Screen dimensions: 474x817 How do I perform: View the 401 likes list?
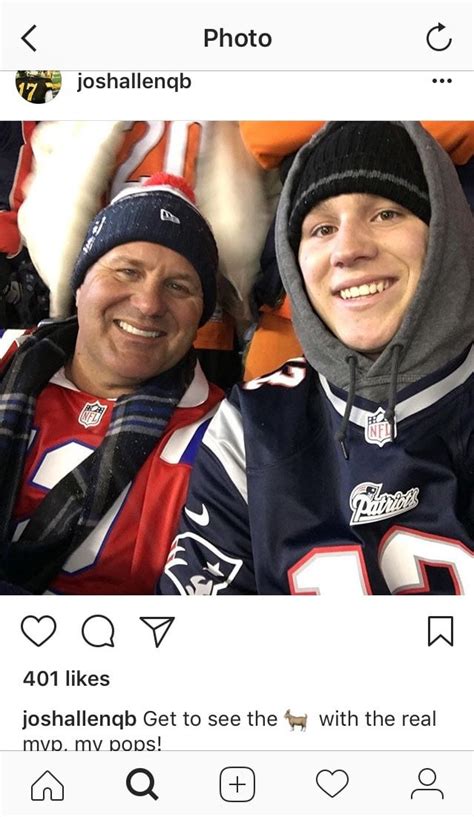tap(67, 678)
